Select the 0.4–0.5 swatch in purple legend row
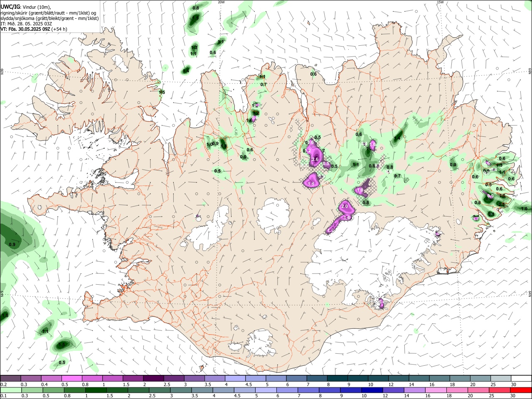 click(x=51, y=378)
